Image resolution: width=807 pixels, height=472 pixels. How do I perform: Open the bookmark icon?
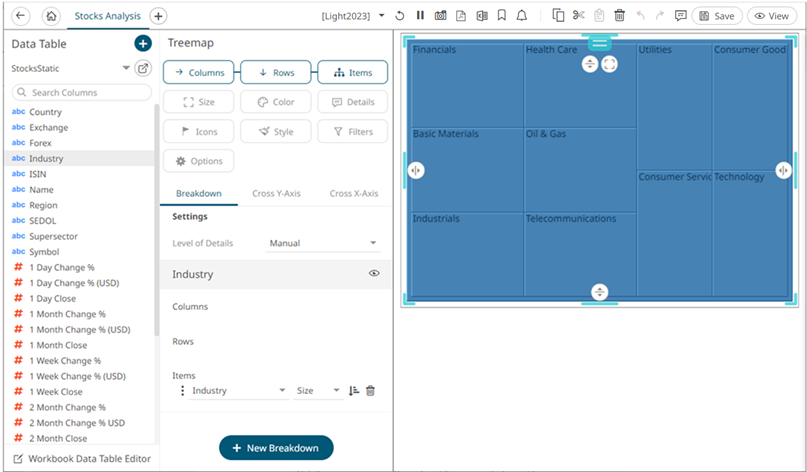pyautogui.click(x=502, y=16)
